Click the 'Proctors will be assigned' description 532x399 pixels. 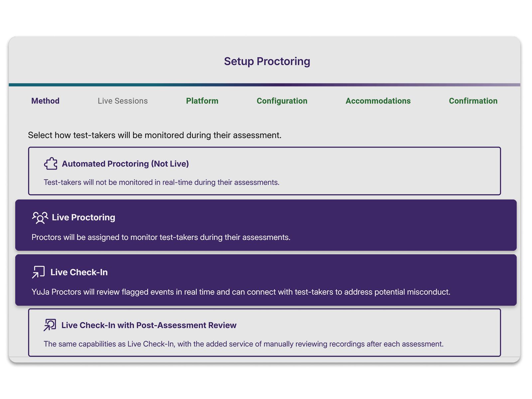[161, 237]
